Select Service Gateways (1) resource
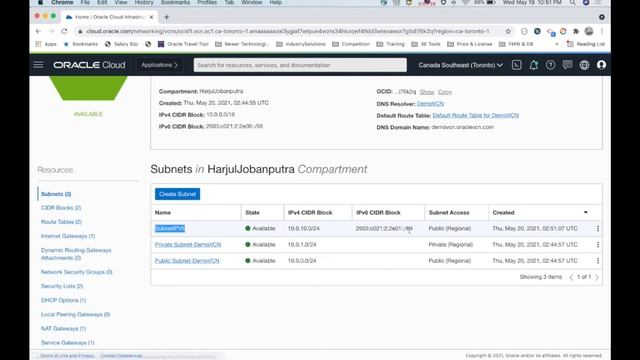This screenshot has width=640, height=360. click(67, 342)
